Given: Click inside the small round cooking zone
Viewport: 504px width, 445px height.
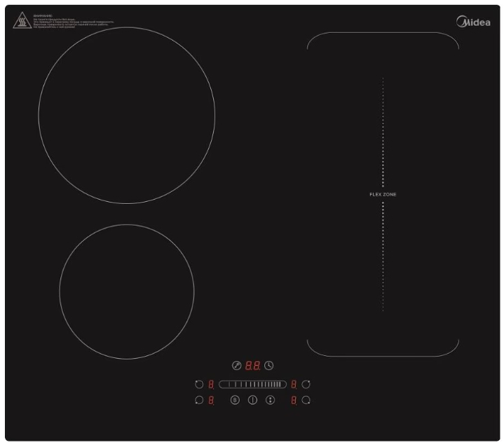Looking at the screenshot, I should pyautogui.click(x=127, y=292).
